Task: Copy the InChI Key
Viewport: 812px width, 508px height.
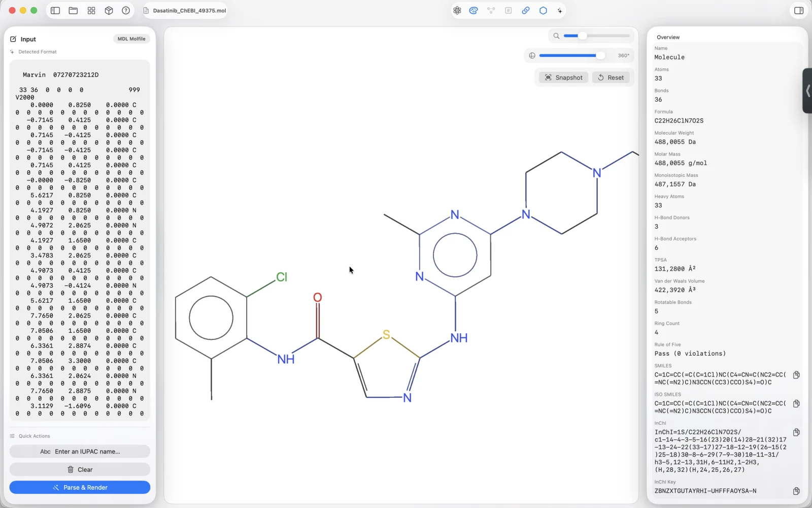Action: [x=796, y=491]
